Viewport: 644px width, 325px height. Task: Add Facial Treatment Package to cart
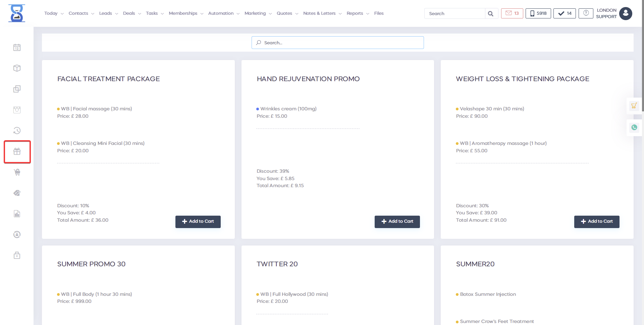[198, 222]
